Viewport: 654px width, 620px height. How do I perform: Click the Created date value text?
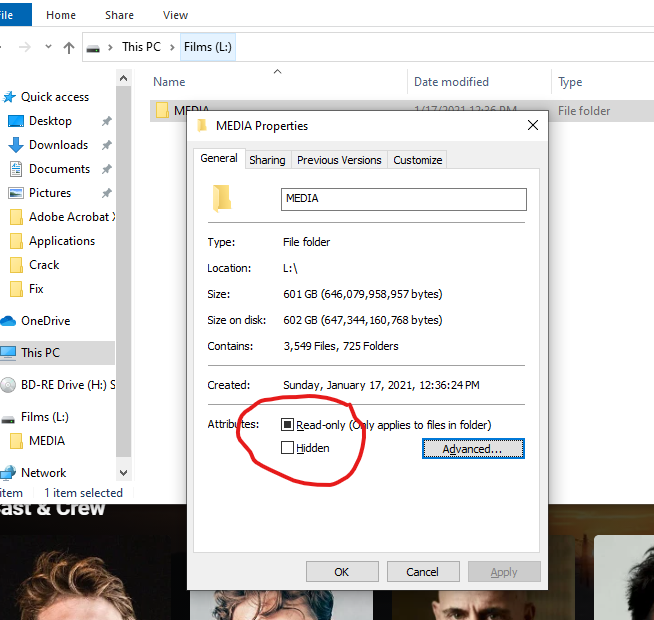point(381,385)
